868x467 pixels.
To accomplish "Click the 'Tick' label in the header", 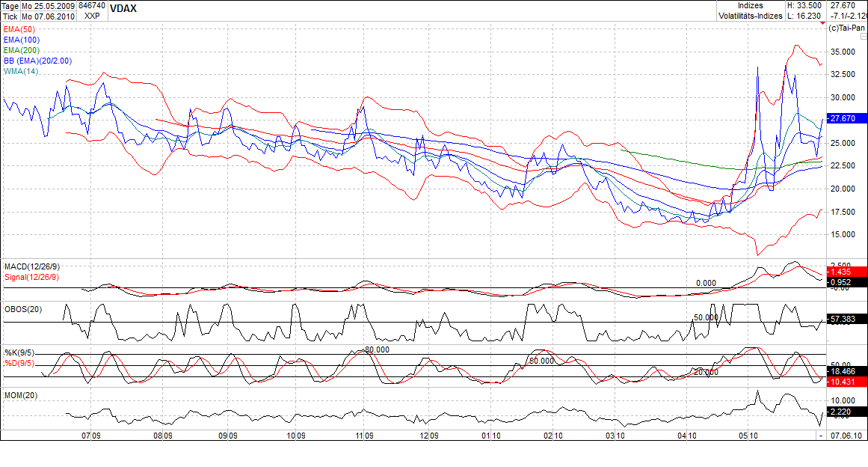I will pos(10,16).
